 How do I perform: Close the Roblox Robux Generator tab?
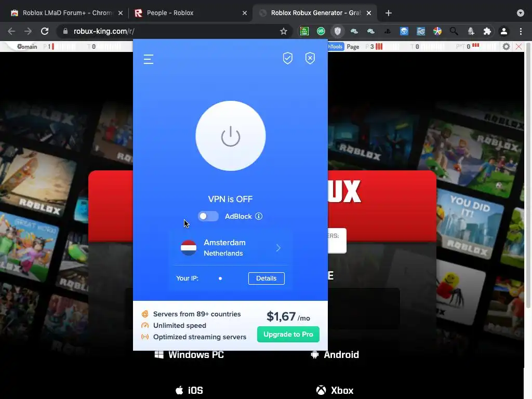pyautogui.click(x=369, y=13)
